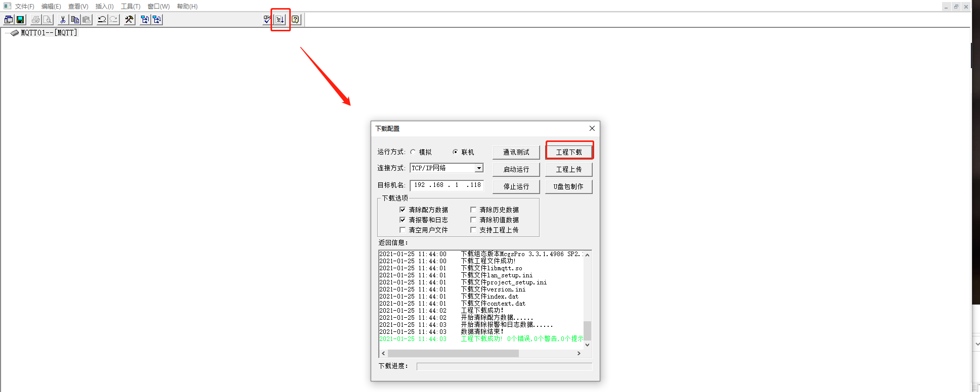Click the save project toolbar icon
The width and height of the screenshot is (980, 392).
pyautogui.click(x=20, y=20)
